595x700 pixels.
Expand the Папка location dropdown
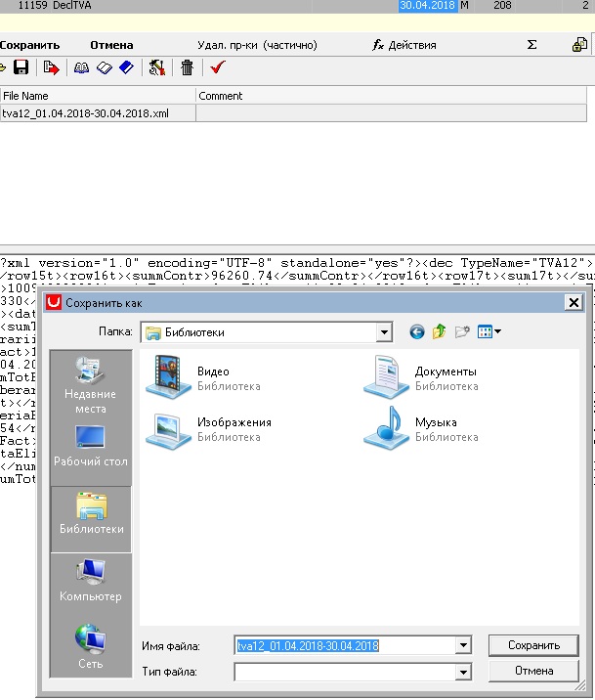pos(384,332)
